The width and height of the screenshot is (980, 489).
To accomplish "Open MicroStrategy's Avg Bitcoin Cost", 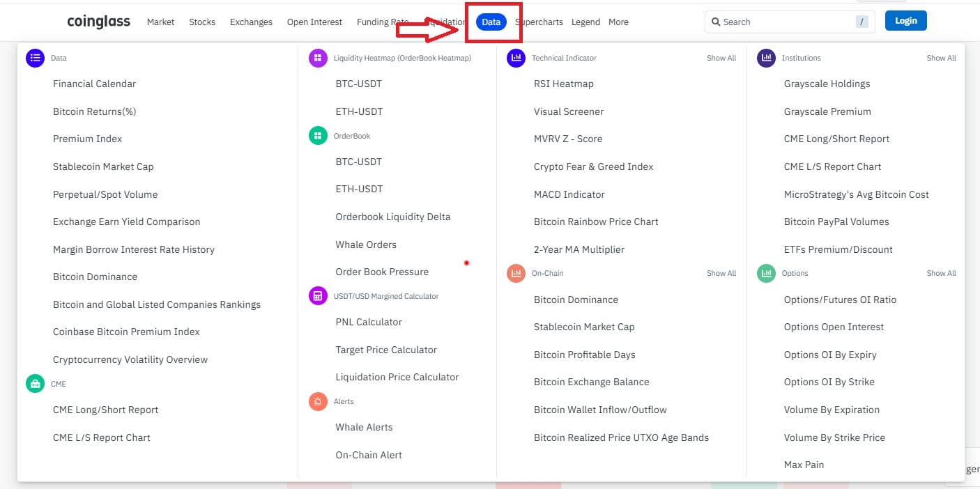I will pos(857,194).
